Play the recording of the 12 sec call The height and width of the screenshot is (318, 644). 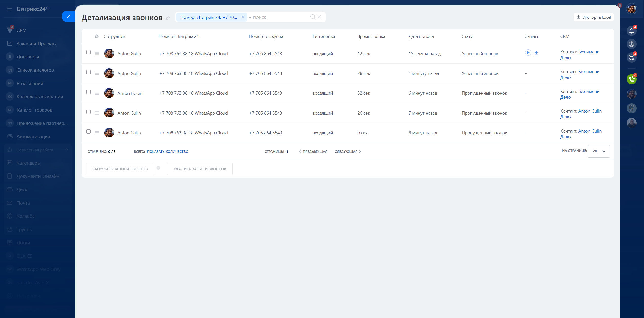click(528, 53)
